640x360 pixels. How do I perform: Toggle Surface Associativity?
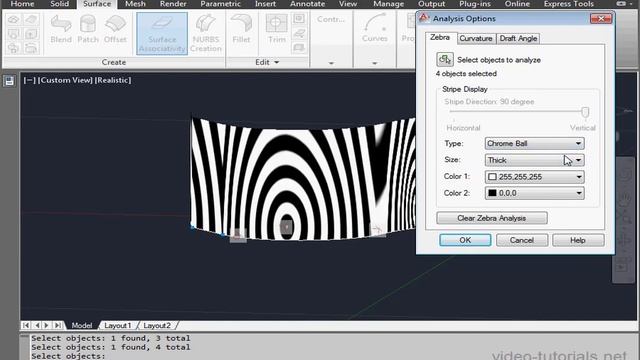click(x=162, y=33)
